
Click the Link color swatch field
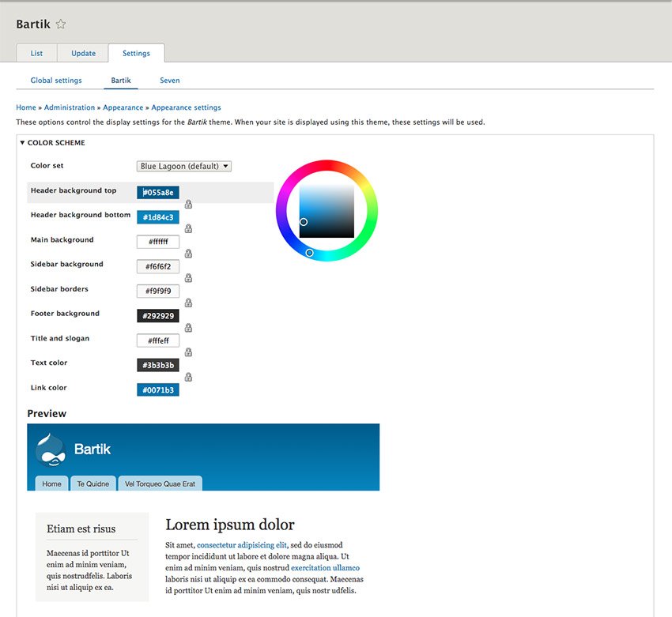click(x=158, y=389)
